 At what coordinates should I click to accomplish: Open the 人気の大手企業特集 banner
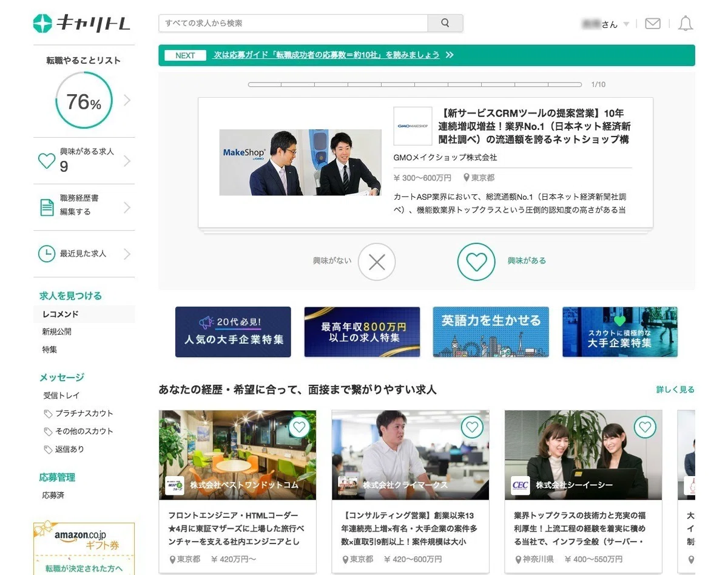click(x=233, y=332)
